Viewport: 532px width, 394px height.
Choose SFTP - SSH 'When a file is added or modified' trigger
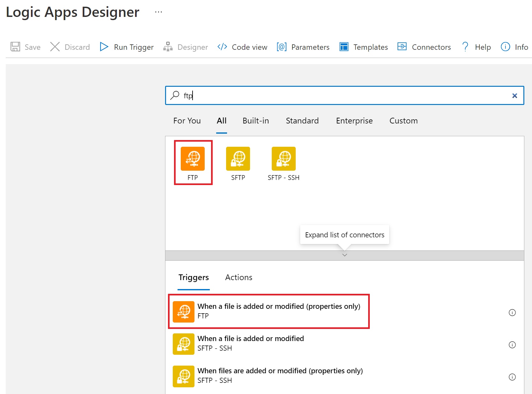[x=250, y=344]
